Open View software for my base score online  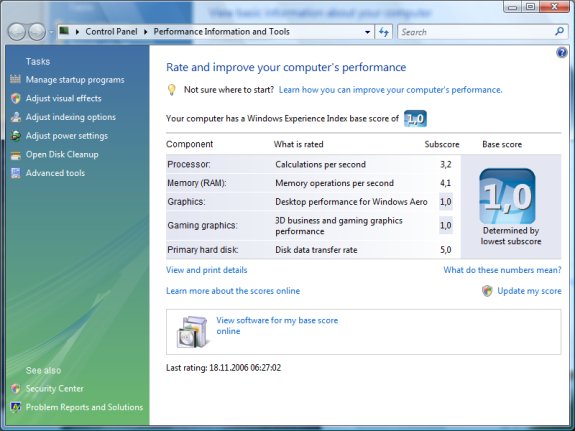click(x=277, y=325)
